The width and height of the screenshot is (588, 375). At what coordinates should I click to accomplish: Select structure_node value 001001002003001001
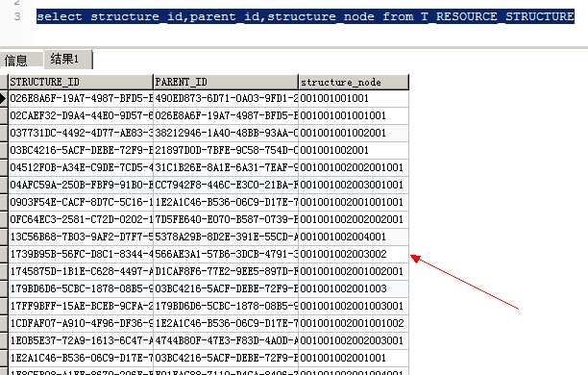click(x=354, y=185)
